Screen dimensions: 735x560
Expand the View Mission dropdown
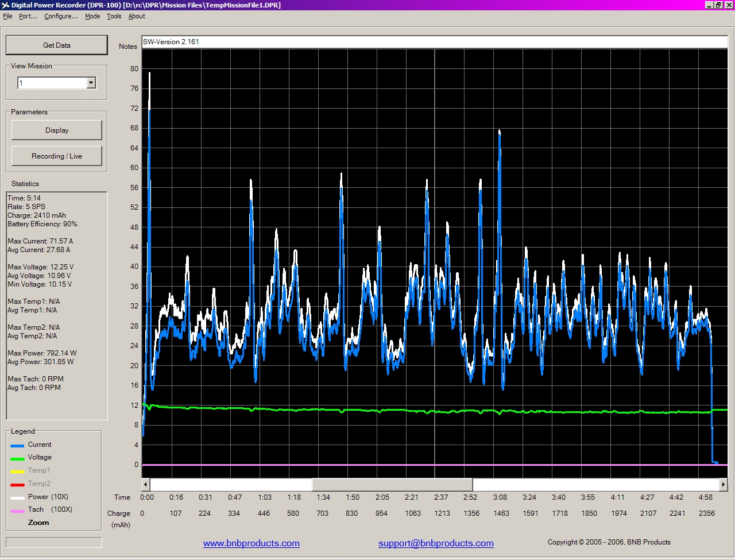pyautogui.click(x=91, y=82)
